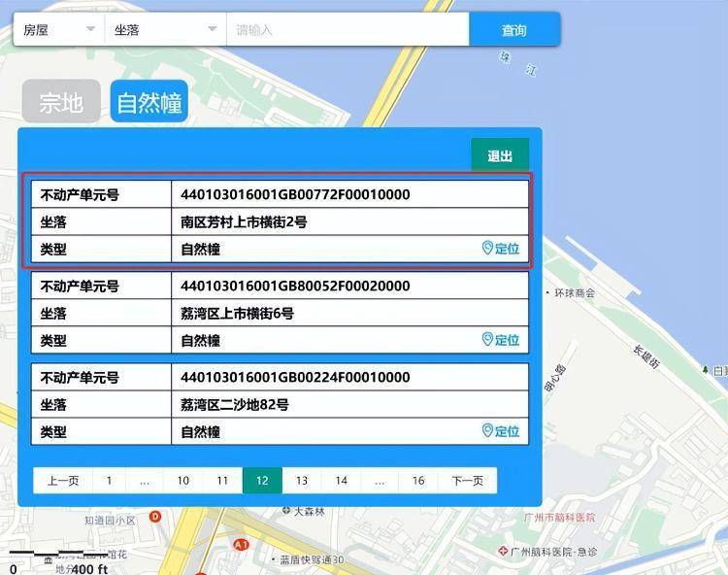
Task: Jump to page 13 in pagination
Action: [302, 480]
